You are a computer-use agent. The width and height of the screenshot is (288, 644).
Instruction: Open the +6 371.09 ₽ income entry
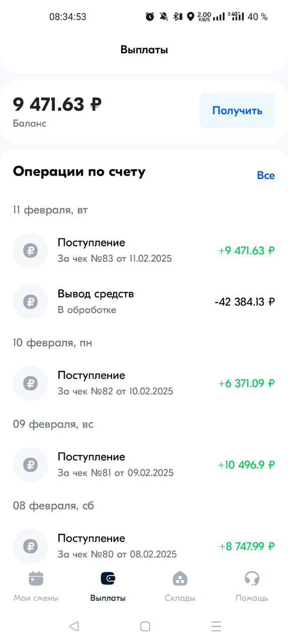[x=144, y=383]
